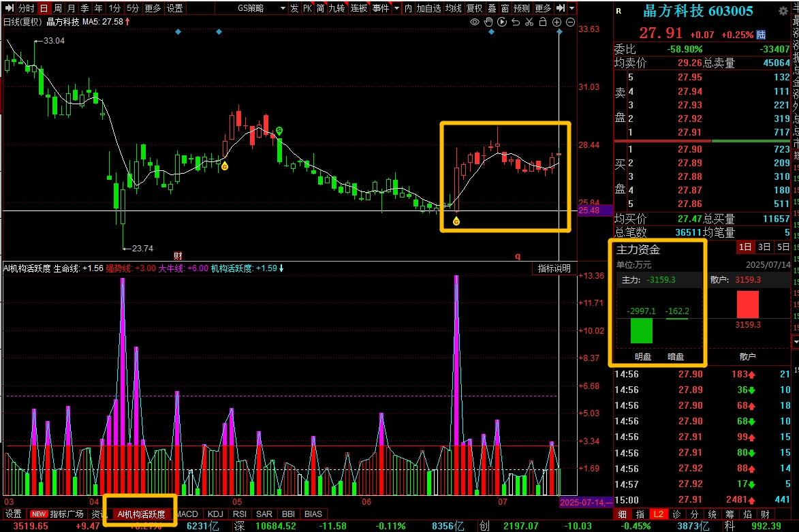Toggle the chart lock icon
Image resolution: width=799 pixels, height=532 pixels.
coord(543,22)
